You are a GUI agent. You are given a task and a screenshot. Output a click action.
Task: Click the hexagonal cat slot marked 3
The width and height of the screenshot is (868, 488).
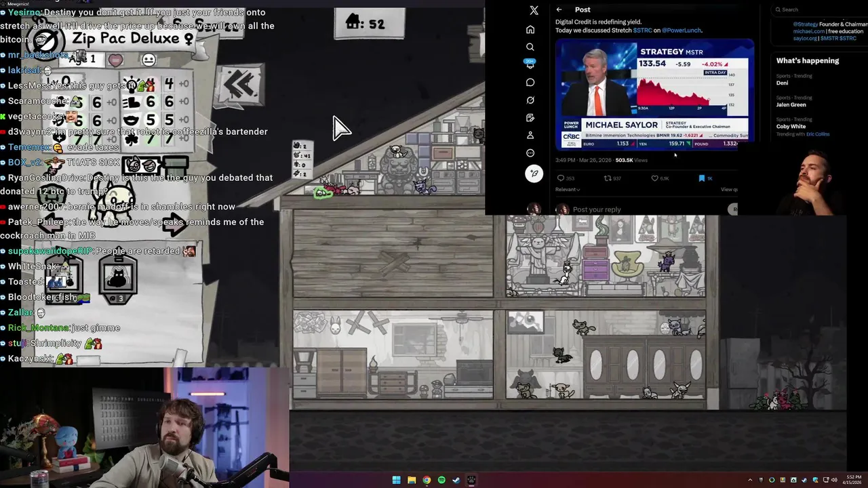(x=118, y=278)
